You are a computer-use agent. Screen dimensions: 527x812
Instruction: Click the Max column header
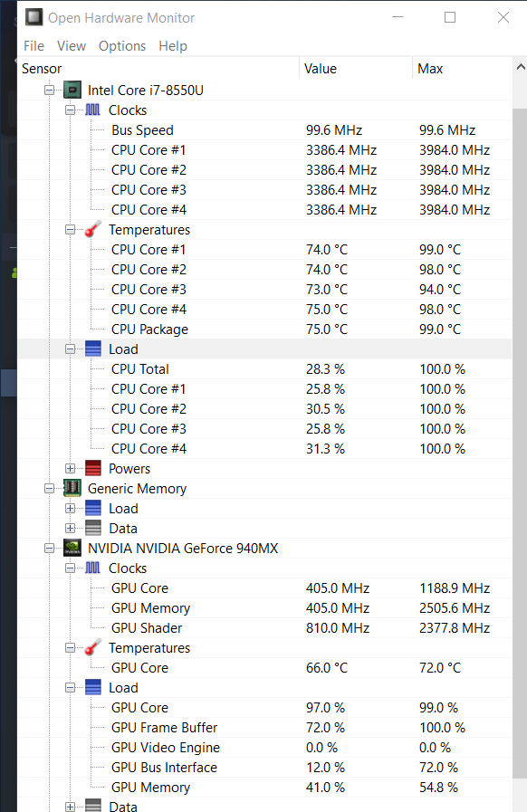click(462, 69)
